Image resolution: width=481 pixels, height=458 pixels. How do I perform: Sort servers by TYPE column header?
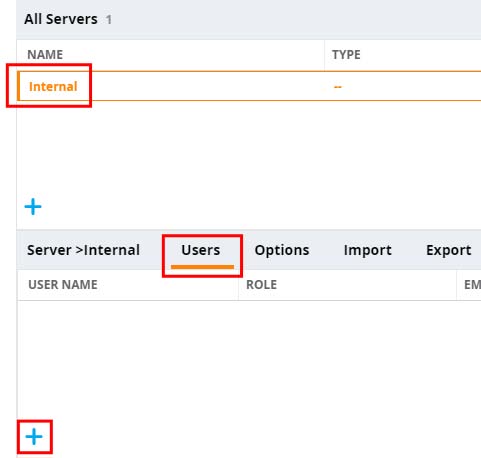(x=346, y=55)
